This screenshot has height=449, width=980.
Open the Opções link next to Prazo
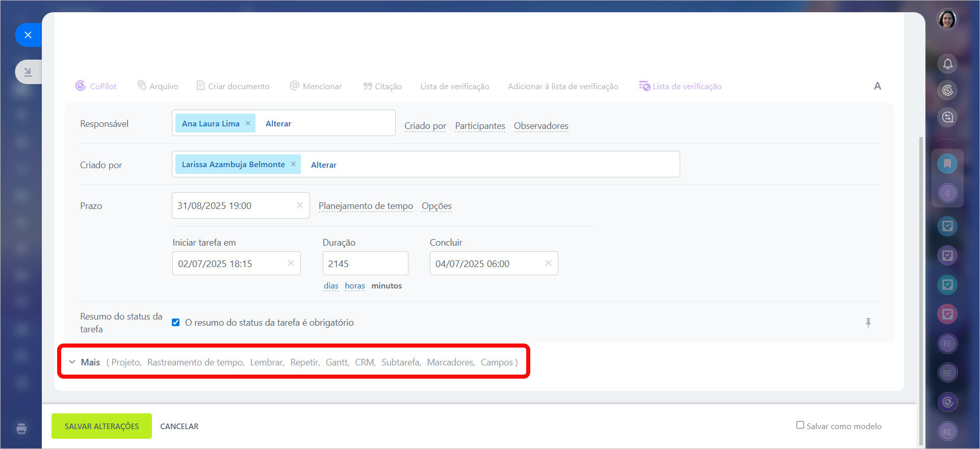436,206
